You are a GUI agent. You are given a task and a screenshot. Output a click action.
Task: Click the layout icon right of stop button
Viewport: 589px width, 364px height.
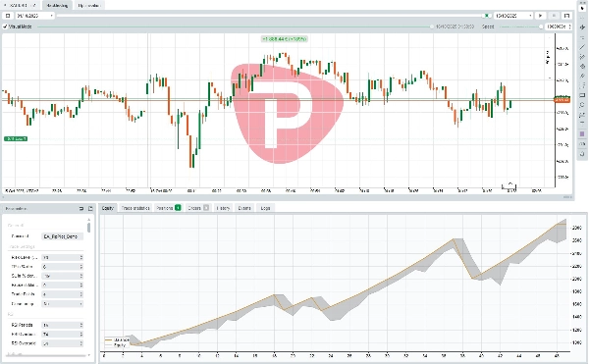[x=566, y=16]
